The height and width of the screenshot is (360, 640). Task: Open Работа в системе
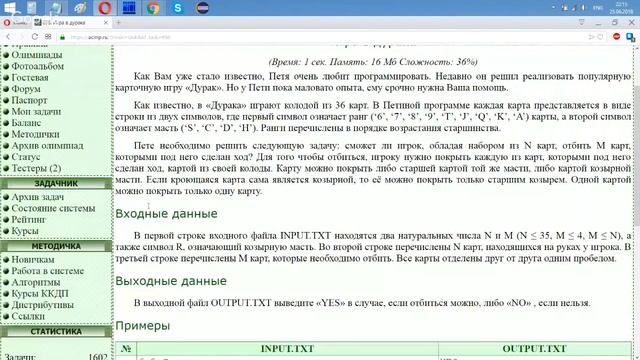pos(47,271)
